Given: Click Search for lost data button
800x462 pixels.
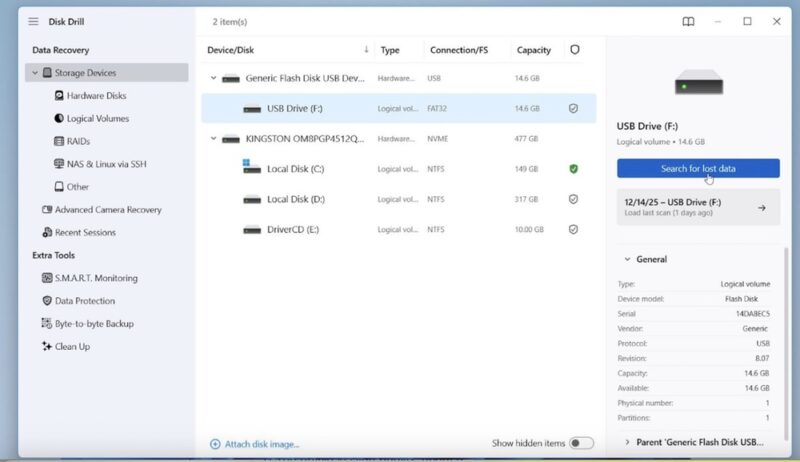Looking at the screenshot, I should click(698, 169).
